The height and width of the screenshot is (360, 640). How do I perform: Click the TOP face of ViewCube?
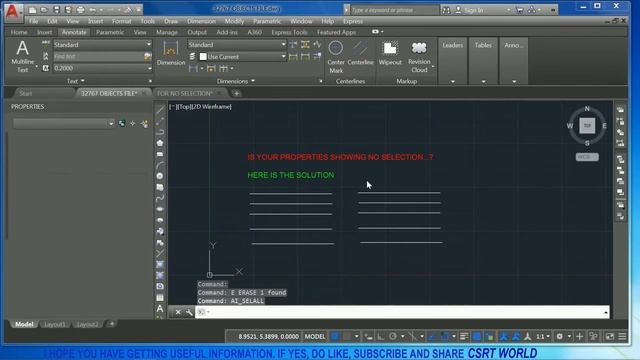(587, 125)
